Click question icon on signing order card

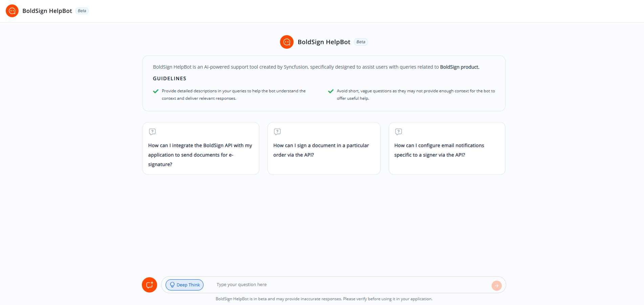[x=277, y=132]
